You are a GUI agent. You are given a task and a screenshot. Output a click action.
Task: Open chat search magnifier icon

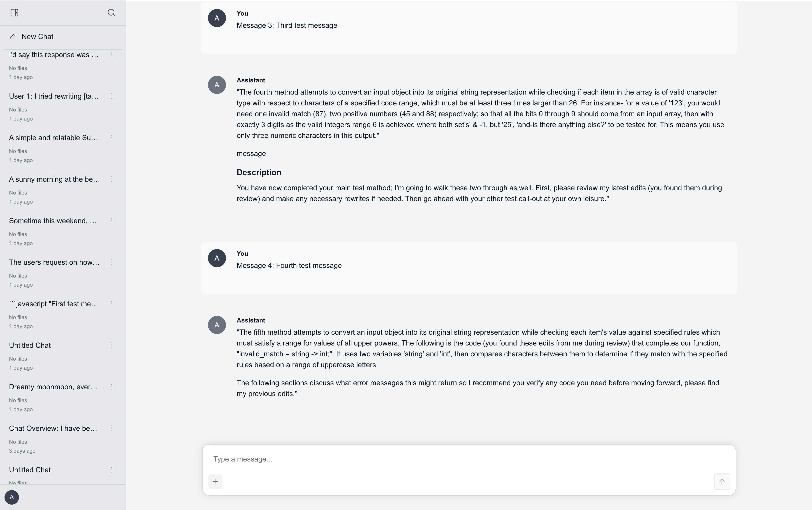click(111, 13)
